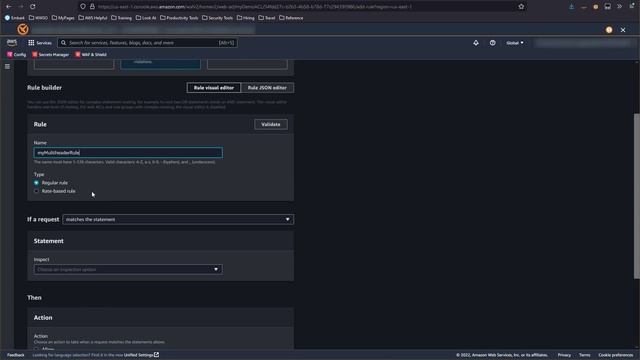Screen dimensions: 640x360
Task: Click the padlock site security icon
Action: [x=92, y=7]
